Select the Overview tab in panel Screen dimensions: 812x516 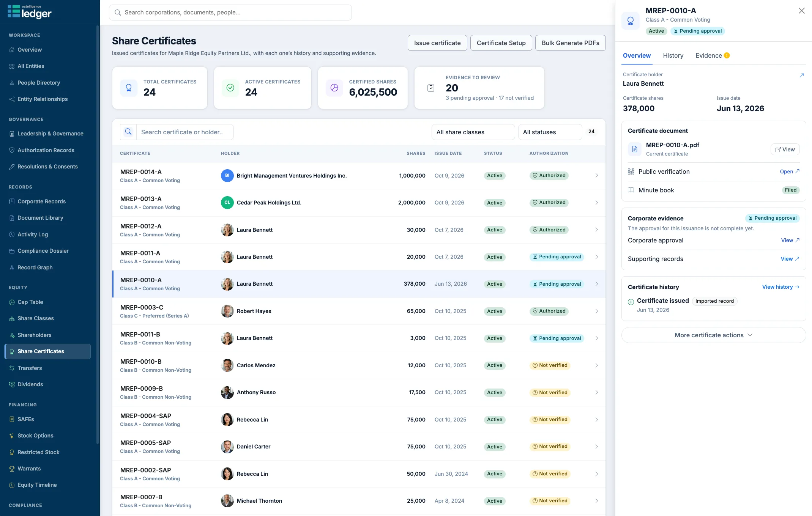637,55
